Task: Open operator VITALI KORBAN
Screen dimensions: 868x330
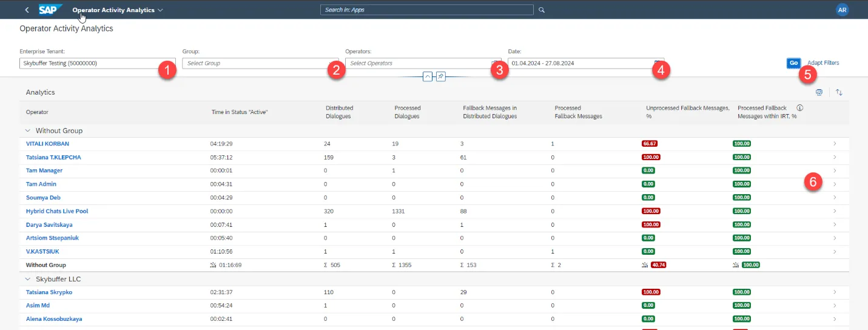Action: pos(47,144)
